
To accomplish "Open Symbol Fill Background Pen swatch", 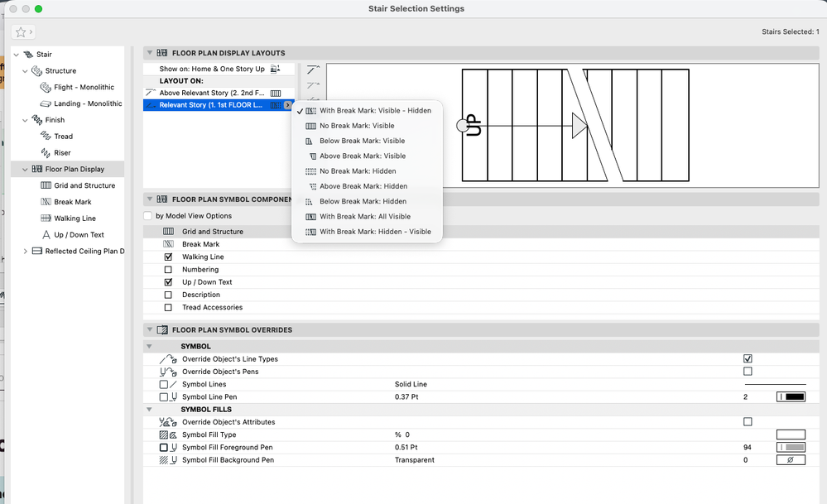I will click(791, 460).
